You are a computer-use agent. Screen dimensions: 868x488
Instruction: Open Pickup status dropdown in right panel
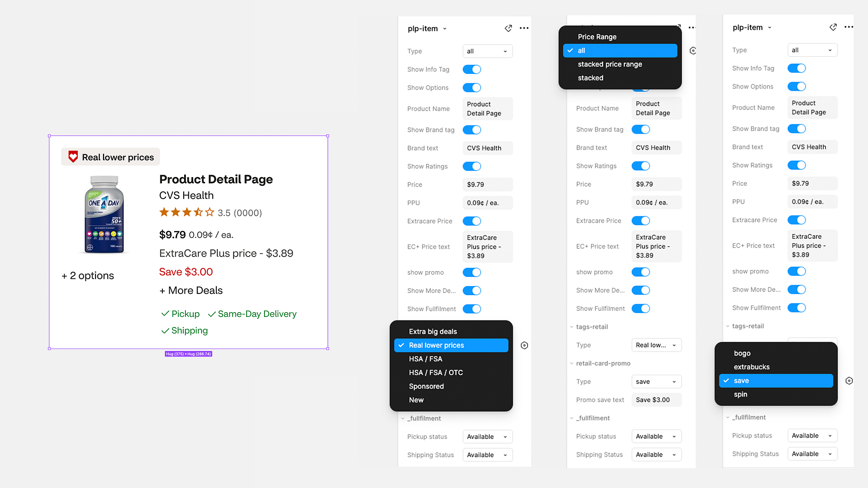[x=812, y=435]
